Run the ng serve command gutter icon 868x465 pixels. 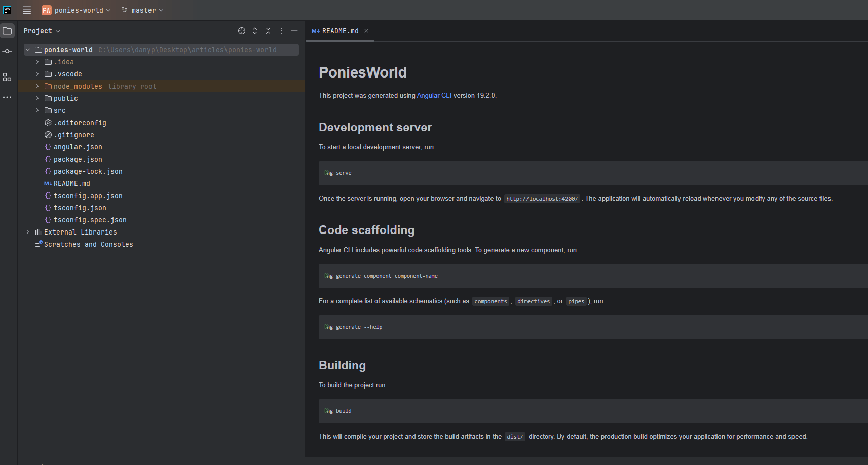point(327,173)
